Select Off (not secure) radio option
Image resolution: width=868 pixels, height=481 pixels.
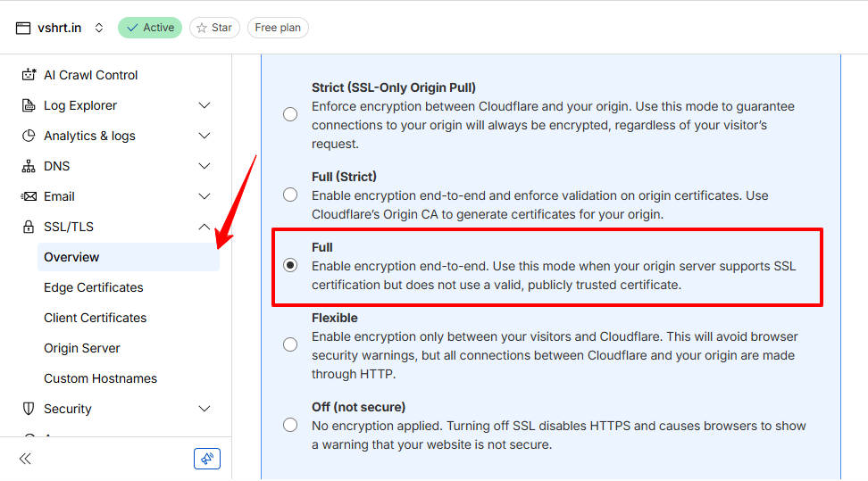290,425
